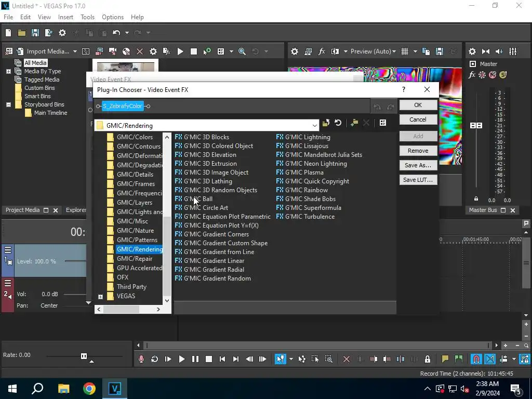Image resolution: width=532 pixels, height=399 pixels.
Task: Open Tools menu
Action: (x=87, y=17)
